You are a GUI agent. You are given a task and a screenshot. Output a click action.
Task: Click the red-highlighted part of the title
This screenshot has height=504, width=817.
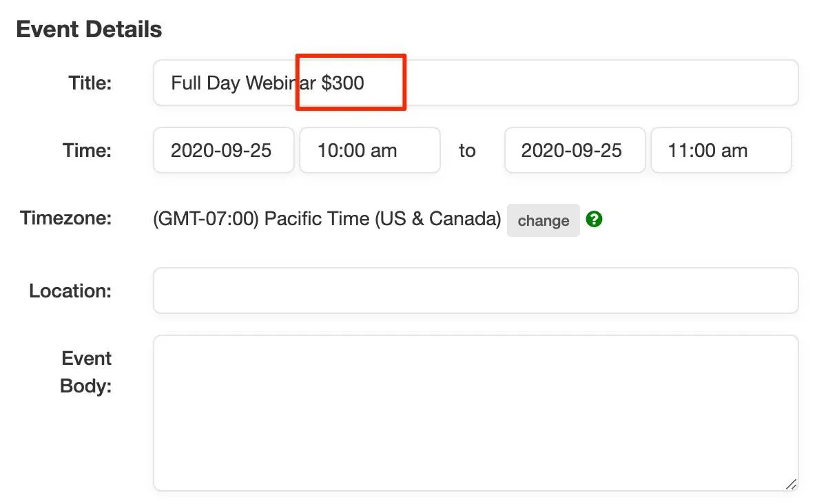[351, 82]
